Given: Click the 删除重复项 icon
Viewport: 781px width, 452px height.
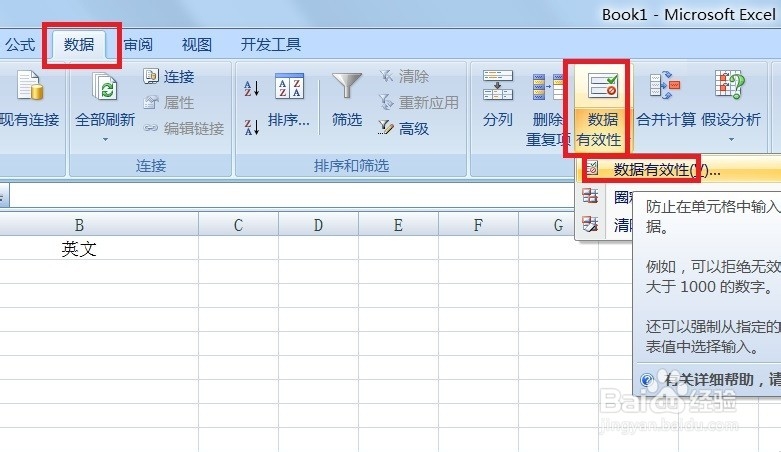Looking at the screenshot, I should pyautogui.click(x=547, y=87).
